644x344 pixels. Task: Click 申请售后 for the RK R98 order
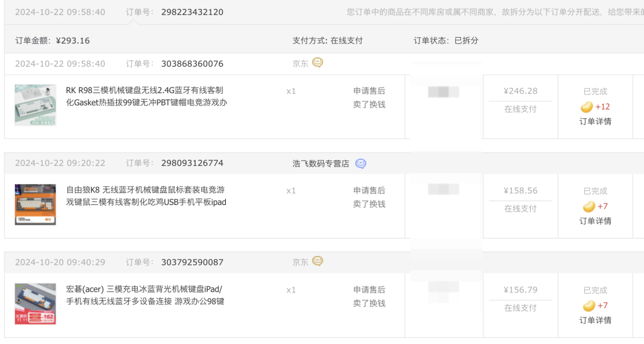[369, 91]
